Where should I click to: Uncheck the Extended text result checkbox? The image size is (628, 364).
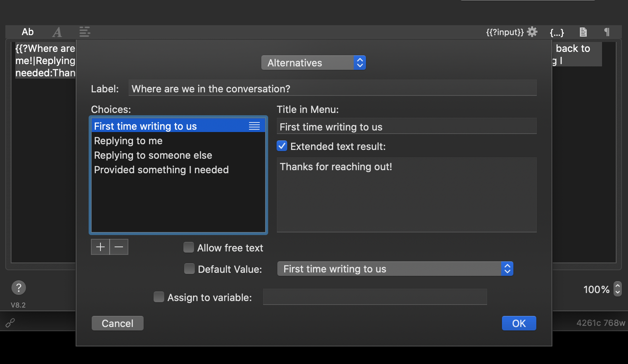pyautogui.click(x=282, y=146)
